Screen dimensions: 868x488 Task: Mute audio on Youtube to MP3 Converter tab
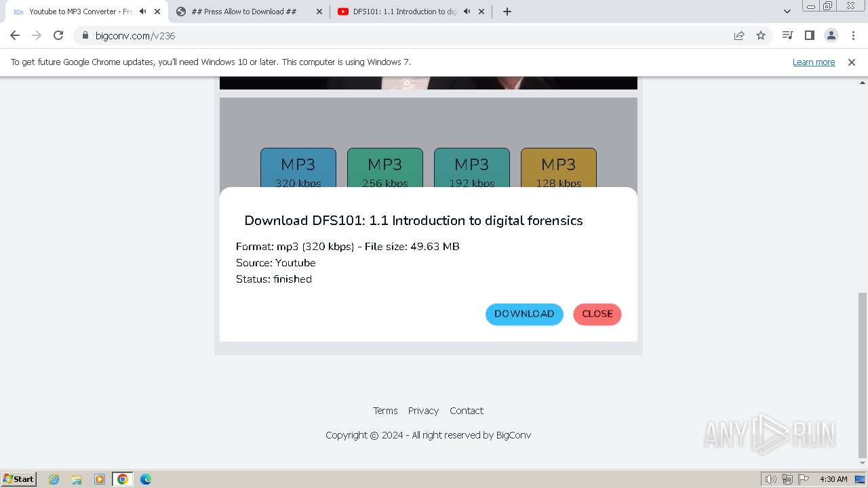[x=142, y=12]
